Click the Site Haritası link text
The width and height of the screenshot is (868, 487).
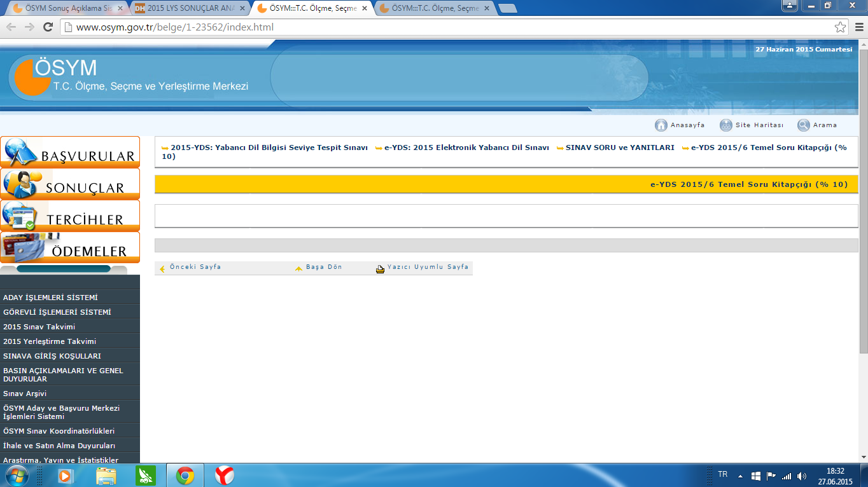[759, 125]
